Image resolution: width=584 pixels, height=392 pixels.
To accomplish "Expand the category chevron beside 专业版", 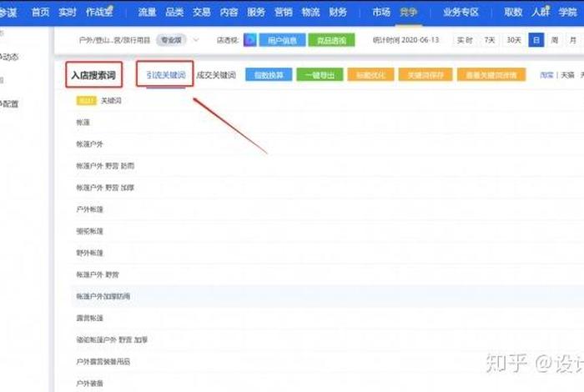I will point(196,40).
